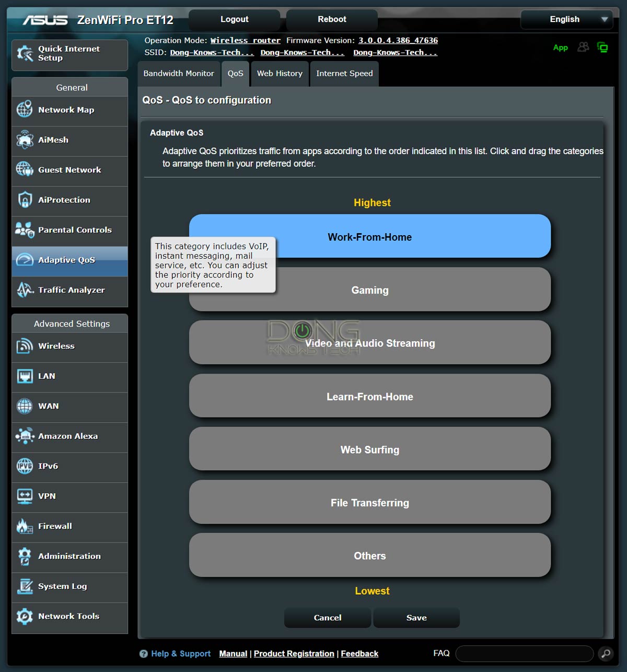Switch to the Bandwidth Monitor tab

(179, 74)
